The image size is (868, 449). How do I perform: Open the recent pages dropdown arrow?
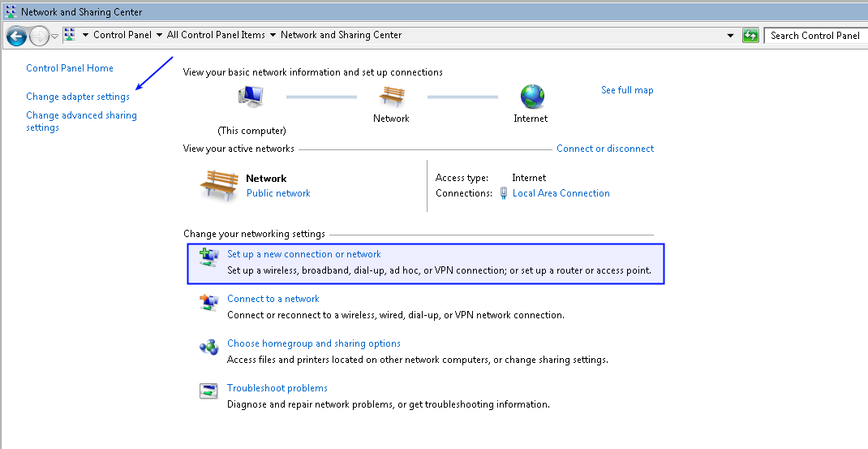(55, 36)
